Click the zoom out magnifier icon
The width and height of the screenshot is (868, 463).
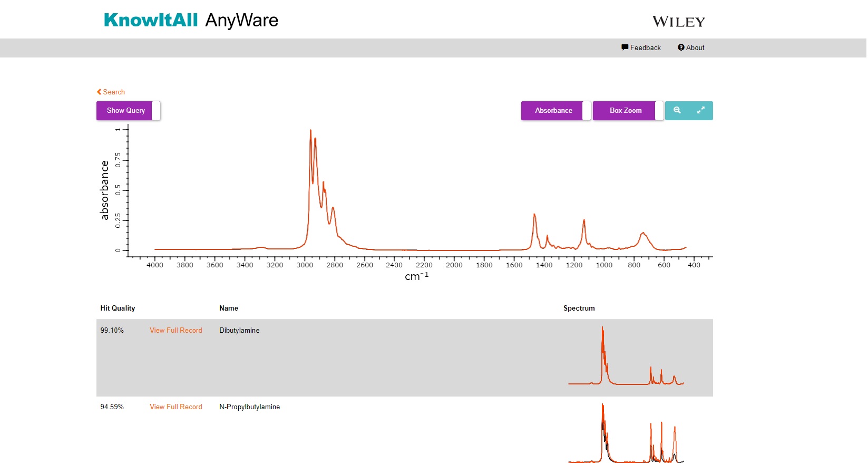tap(677, 110)
